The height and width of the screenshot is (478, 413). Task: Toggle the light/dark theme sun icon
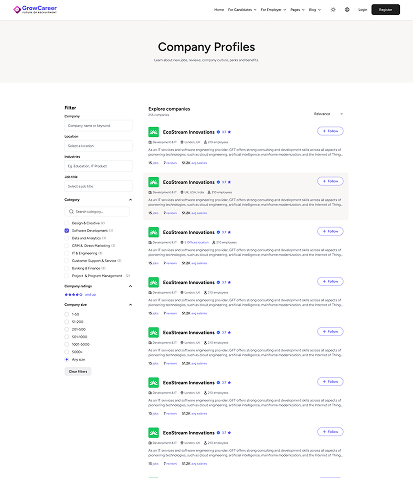pyautogui.click(x=333, y=10)
